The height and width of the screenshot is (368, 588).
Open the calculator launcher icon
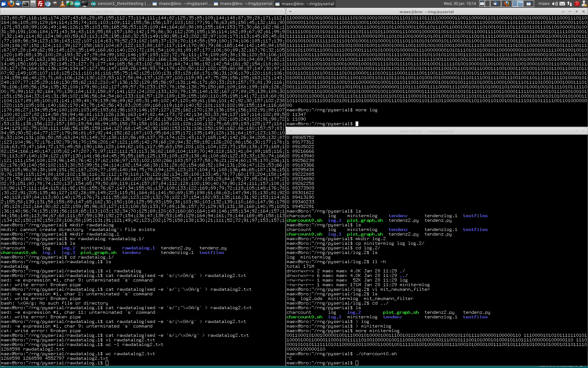coord(33,4)
